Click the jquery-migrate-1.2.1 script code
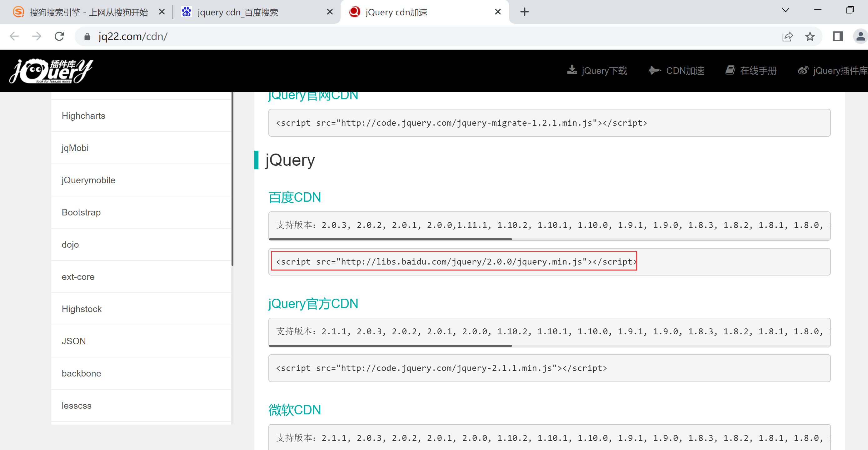This screenshot has width=868, height=450. [x=461, y=123]
